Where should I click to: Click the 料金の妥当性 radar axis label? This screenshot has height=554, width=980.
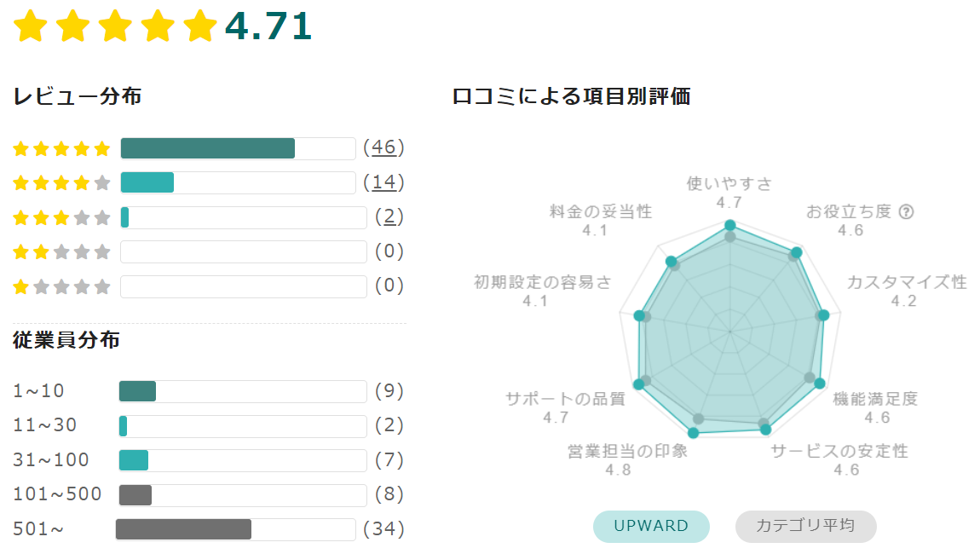[600, 211]
